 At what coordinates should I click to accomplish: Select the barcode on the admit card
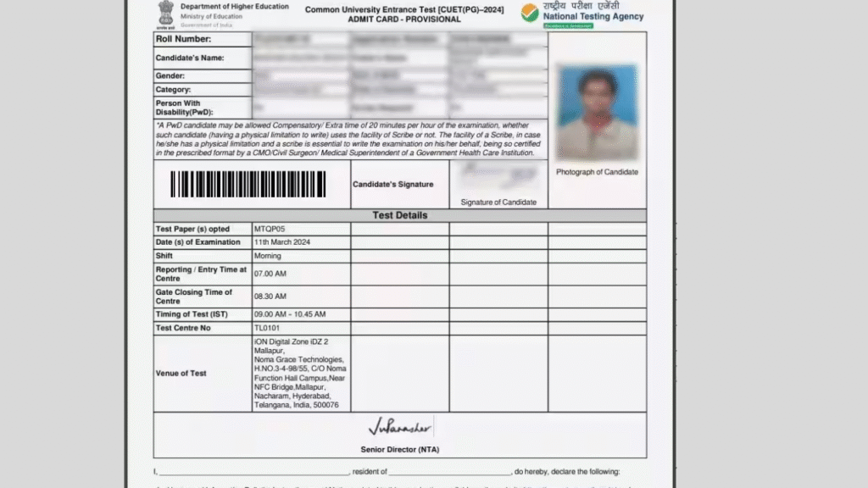pos(248,184)
